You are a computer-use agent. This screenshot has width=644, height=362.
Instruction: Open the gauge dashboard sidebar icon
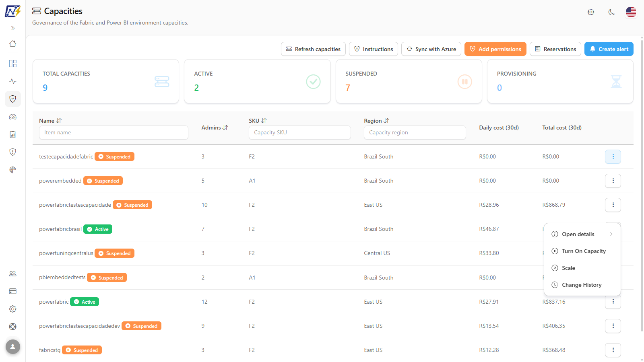[x=13, y=117]
